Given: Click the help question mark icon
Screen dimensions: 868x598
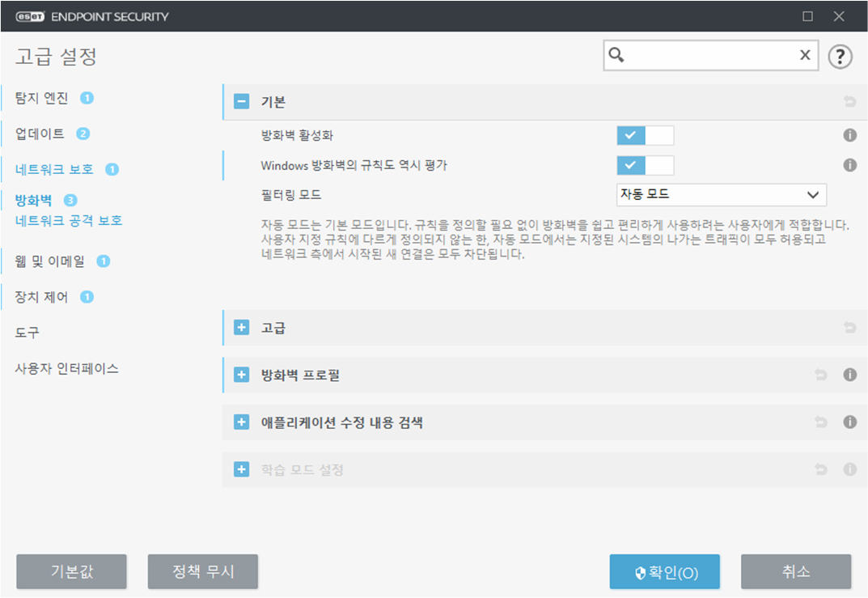Looking at the screenshot, I should pyautogui.click(x=841, y=56).
